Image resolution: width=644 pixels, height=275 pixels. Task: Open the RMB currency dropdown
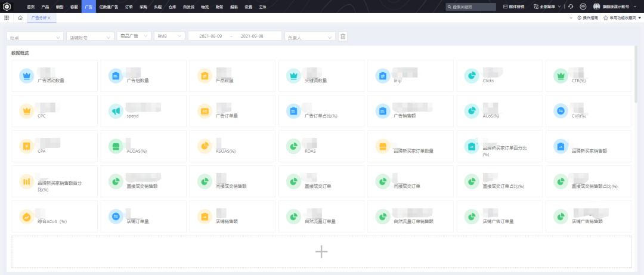tap(169, 36)
